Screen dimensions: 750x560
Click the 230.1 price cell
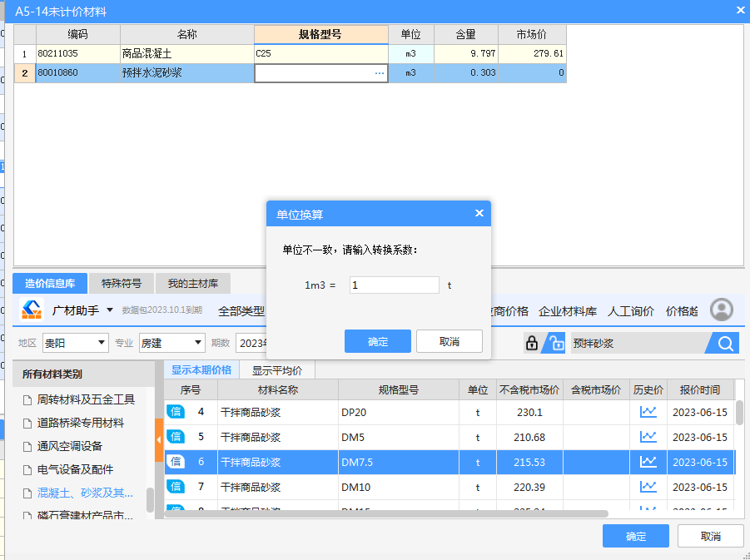coord(529,412)
